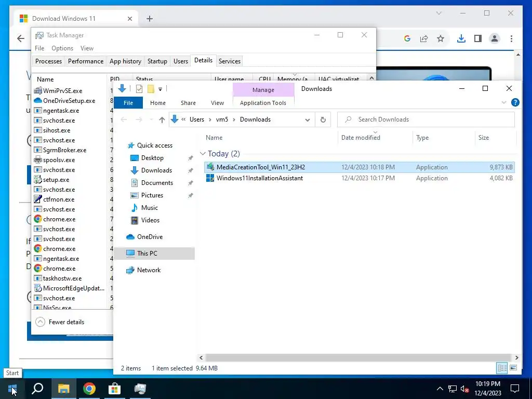Show hidden system tray icons
Image resolution: width=532 pixels, height=399 pixels.
[x=440, y=389]
